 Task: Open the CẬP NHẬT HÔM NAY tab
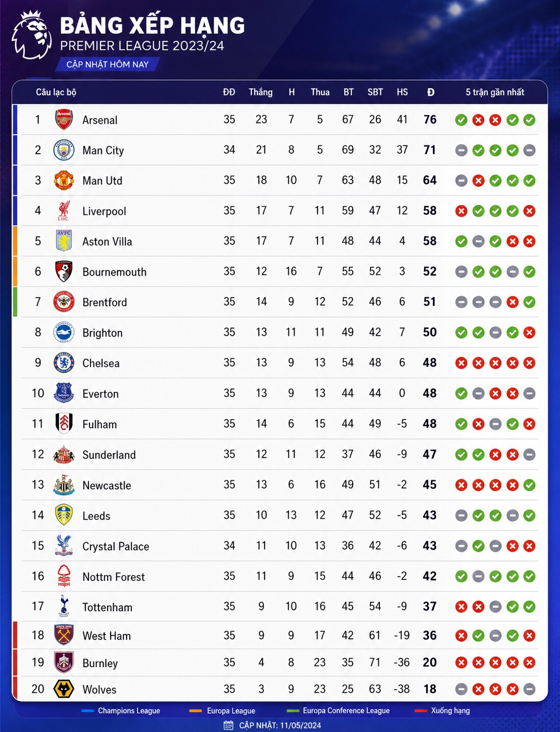click(x=108, y=64)
